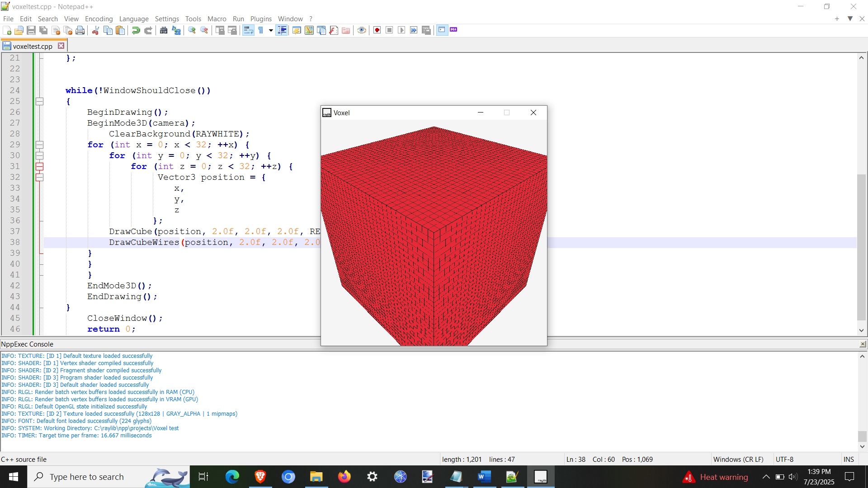Open the Document List panel icon
The width and height of the screenshot is (868, 488).
coord(321,30)
